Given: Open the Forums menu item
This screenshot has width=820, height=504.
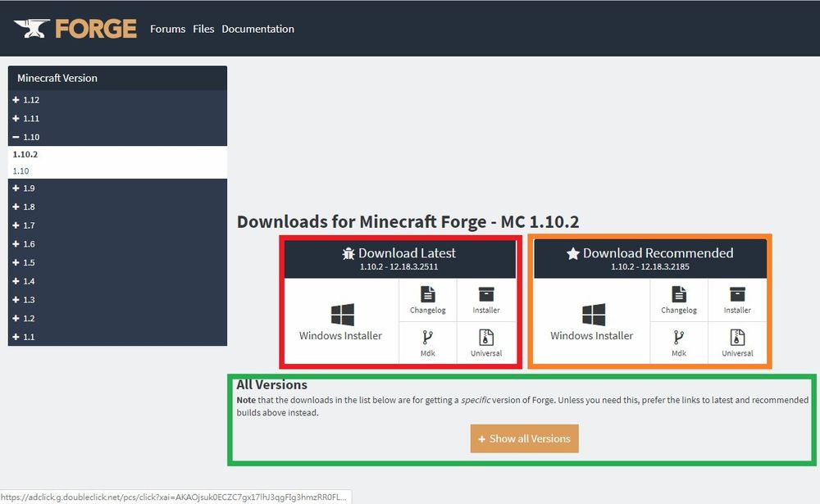Looking at the screenshot, I should pyautogui.click(x=167, y=29).
